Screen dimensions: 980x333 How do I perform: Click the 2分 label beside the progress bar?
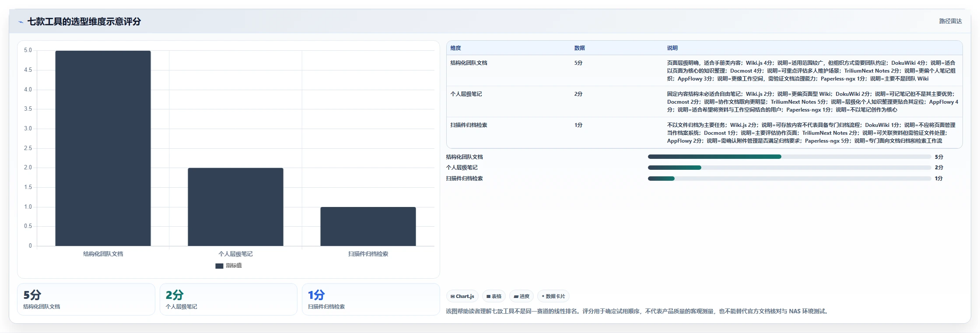click(x=939, y=168)
